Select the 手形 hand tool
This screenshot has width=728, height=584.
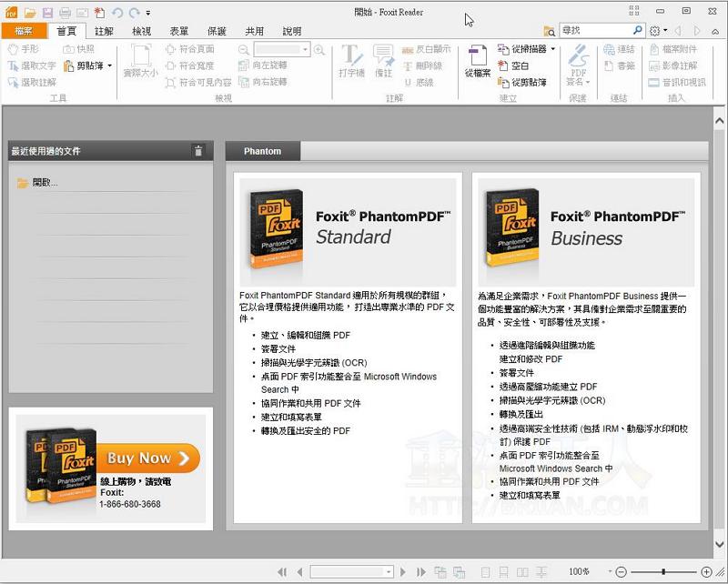point(24,49)
